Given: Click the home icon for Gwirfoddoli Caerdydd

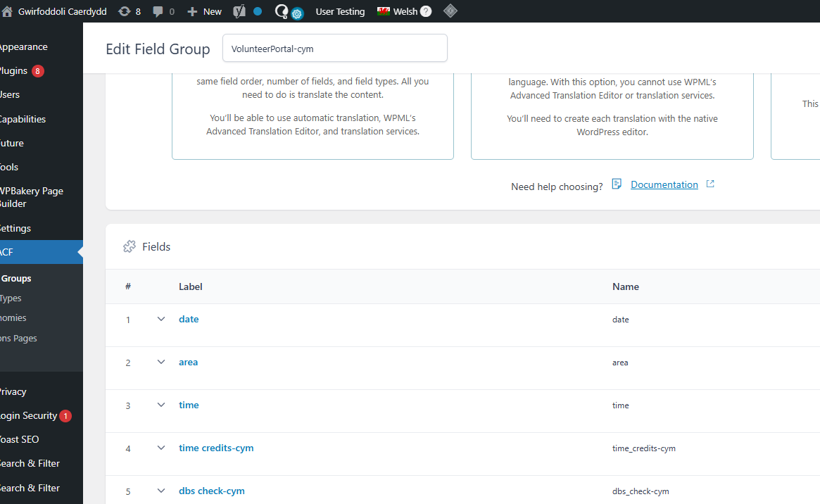Looking at the screenshot, I should tap(7, 11).
